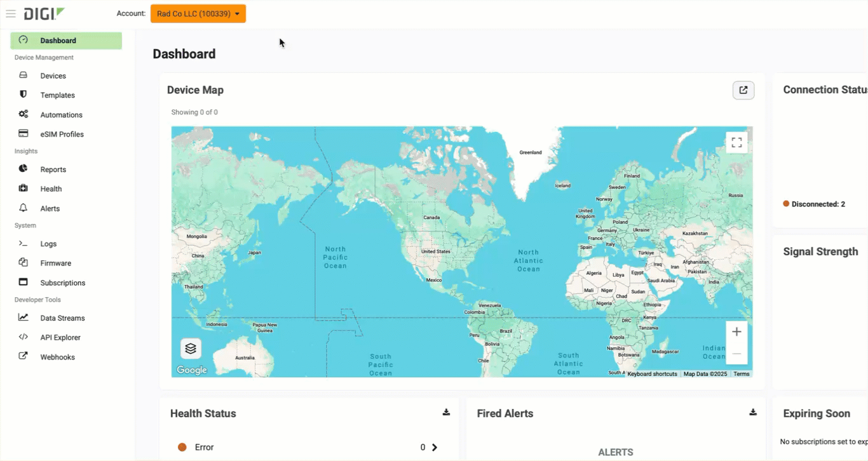Open Device Map in new window
This screenshot has width=868, height=461.
pos(743,90)
